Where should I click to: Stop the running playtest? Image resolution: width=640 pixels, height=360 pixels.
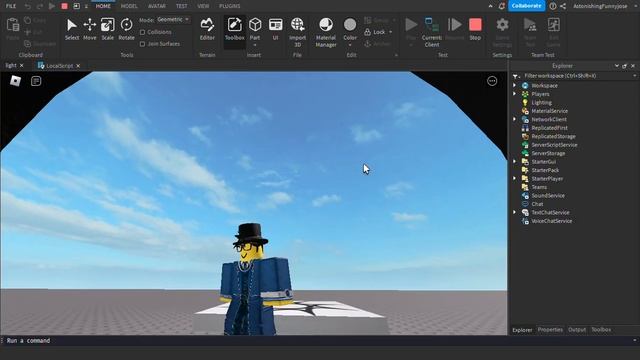475,29
